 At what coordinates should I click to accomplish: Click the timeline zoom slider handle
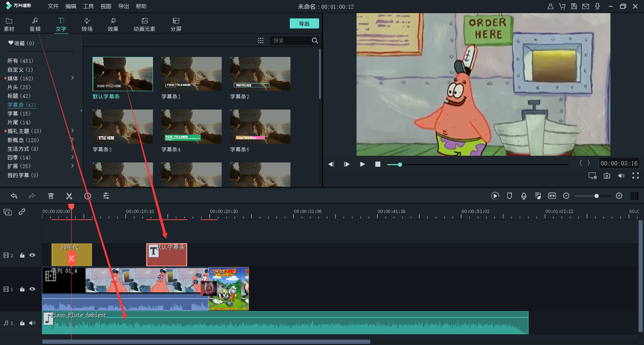click(x=596, y=196)
